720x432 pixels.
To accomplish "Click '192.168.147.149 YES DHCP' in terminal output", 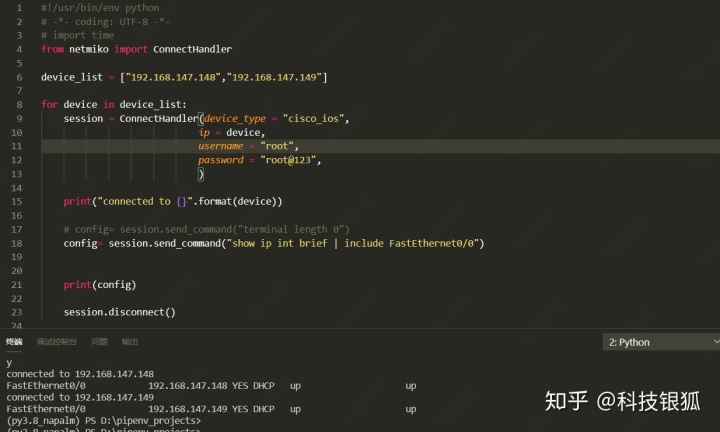I will pyautogui.click(x=211, y=409).
